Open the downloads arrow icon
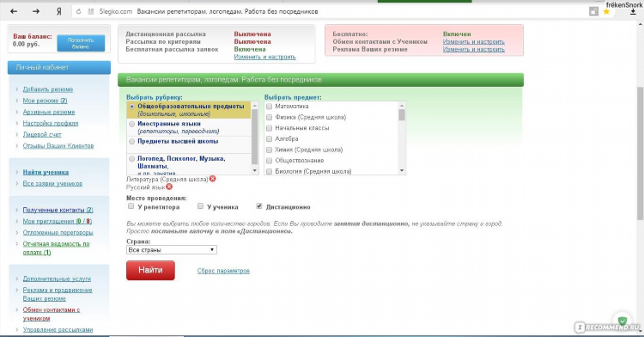Viewport: 644px width, 337px height. click(x=633, y=12)
